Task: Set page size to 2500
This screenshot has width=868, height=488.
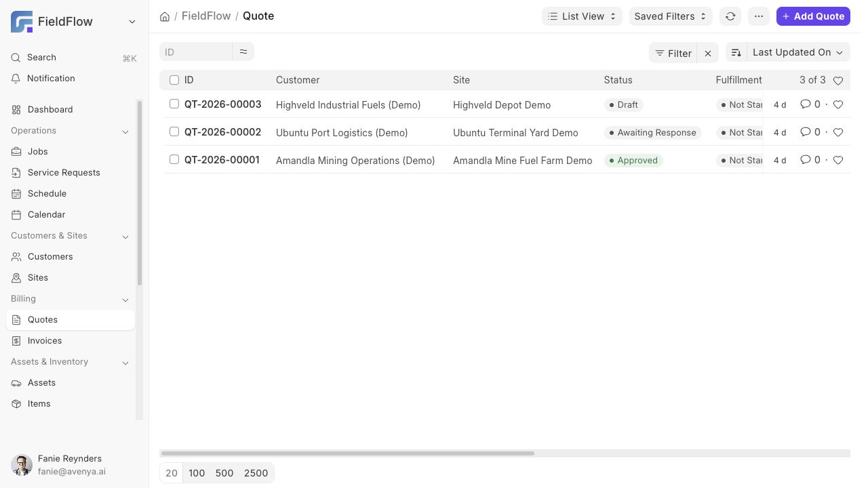Action: (x=256, y=473)
